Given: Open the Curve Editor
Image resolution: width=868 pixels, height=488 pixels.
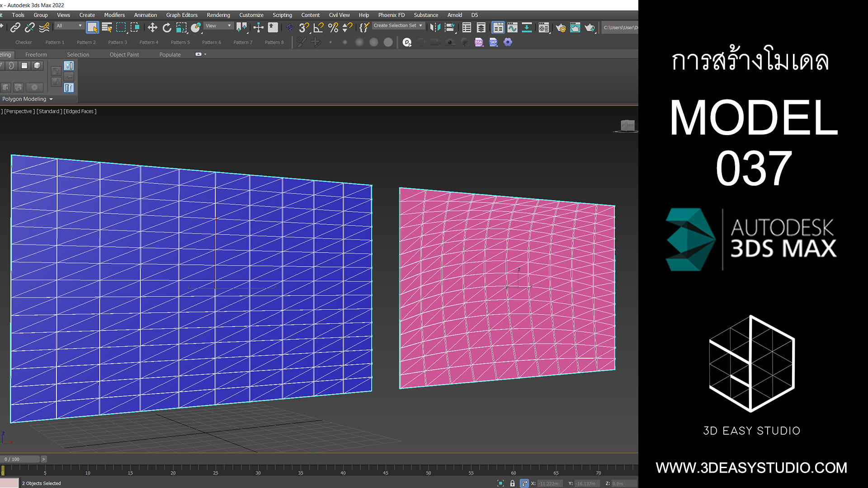Looking at the screenshot, I should point(512,28).
